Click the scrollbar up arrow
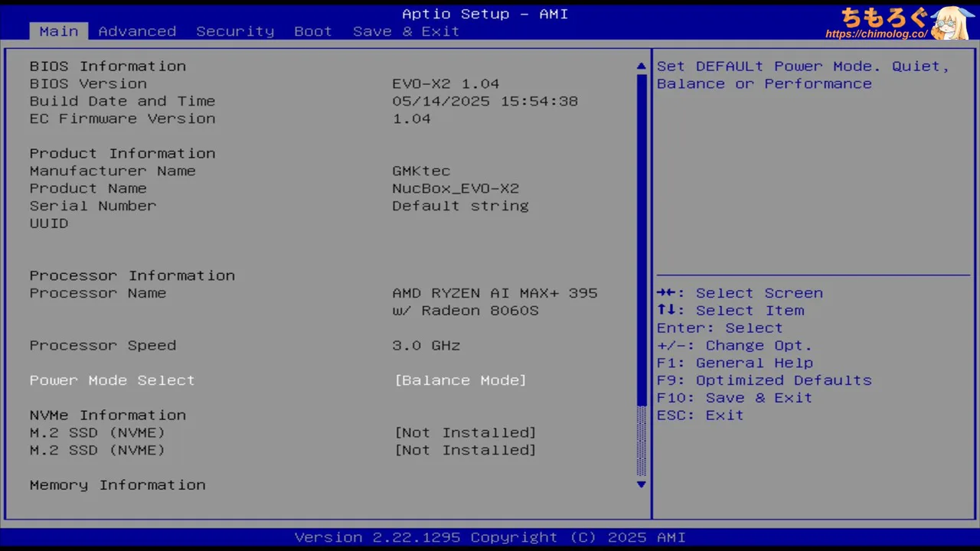 (642, 67)
